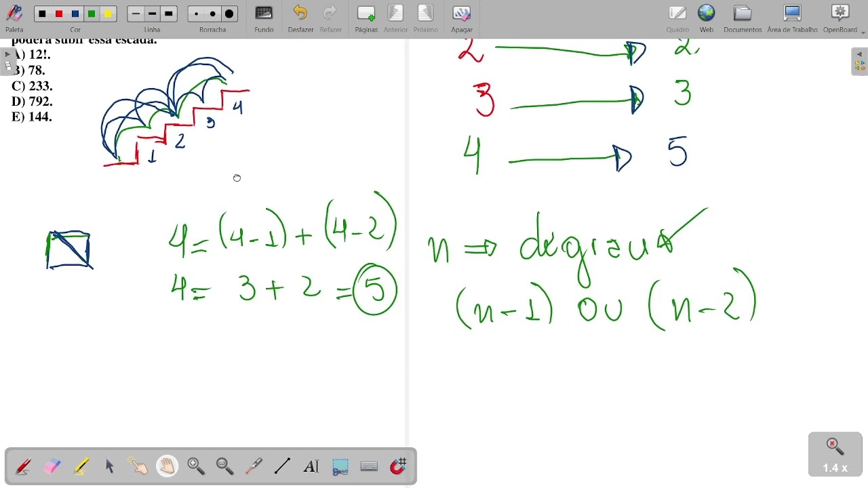Select the red Pen tool
This screenshot has width=868, height=488.
click(x=23, y=466)
